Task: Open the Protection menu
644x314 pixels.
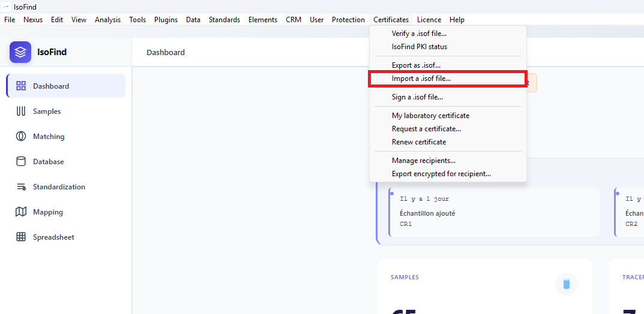Action: tap(348, 20)
